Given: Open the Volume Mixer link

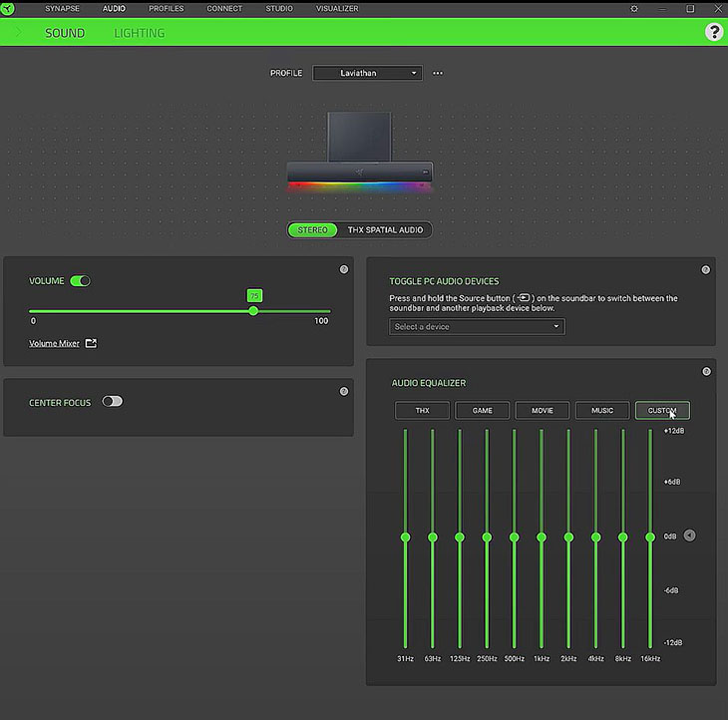Looking at the screenshot, I should 54,343.
